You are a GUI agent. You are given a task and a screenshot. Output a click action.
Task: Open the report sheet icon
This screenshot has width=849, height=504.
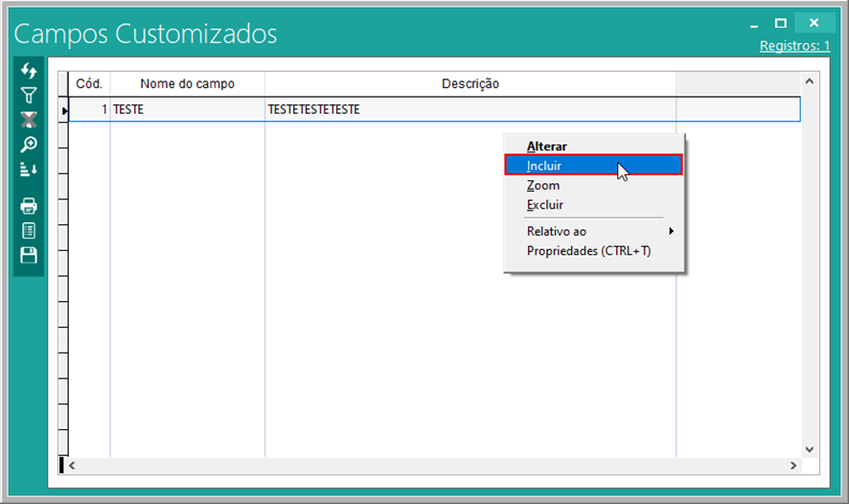tap(29, 230)
